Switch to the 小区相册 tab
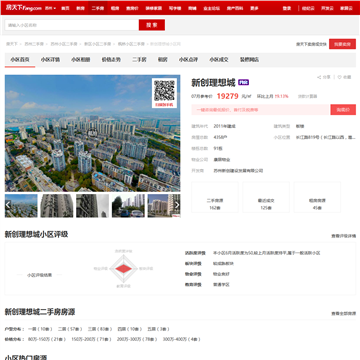 pyautogui.click(x=80, y=60)
